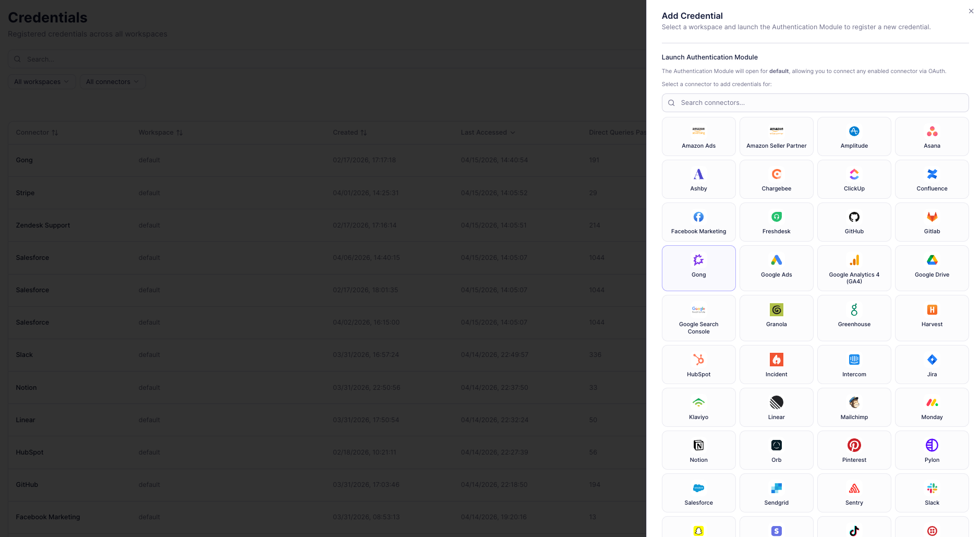Select the Jira connector icon

click(931, 360)
